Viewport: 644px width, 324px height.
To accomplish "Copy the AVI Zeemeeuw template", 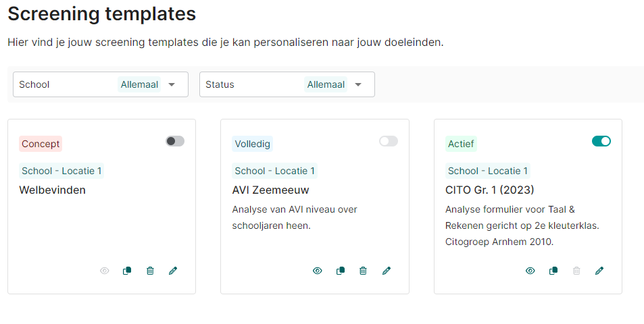I will pyautogui.click(x=341, y=271).
